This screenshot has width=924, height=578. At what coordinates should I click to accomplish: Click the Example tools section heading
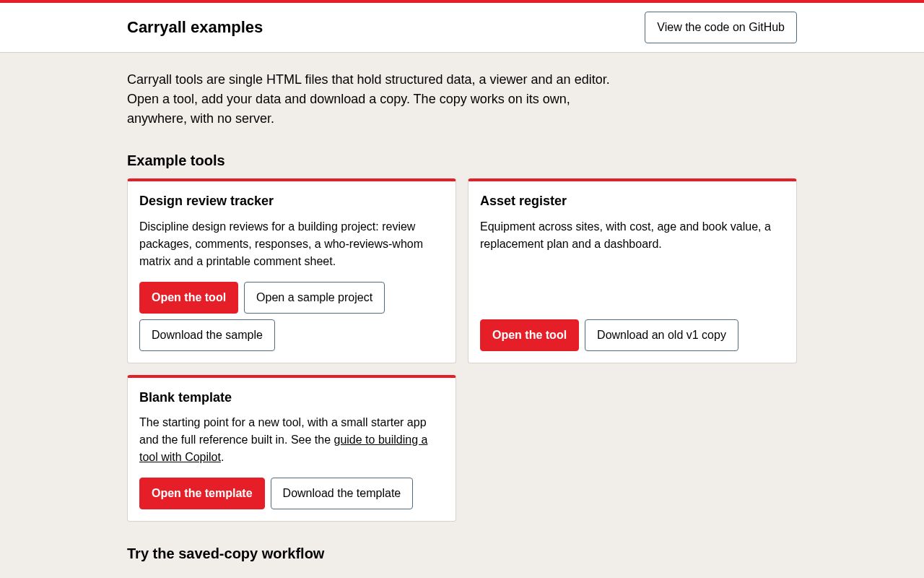(176, 160)
